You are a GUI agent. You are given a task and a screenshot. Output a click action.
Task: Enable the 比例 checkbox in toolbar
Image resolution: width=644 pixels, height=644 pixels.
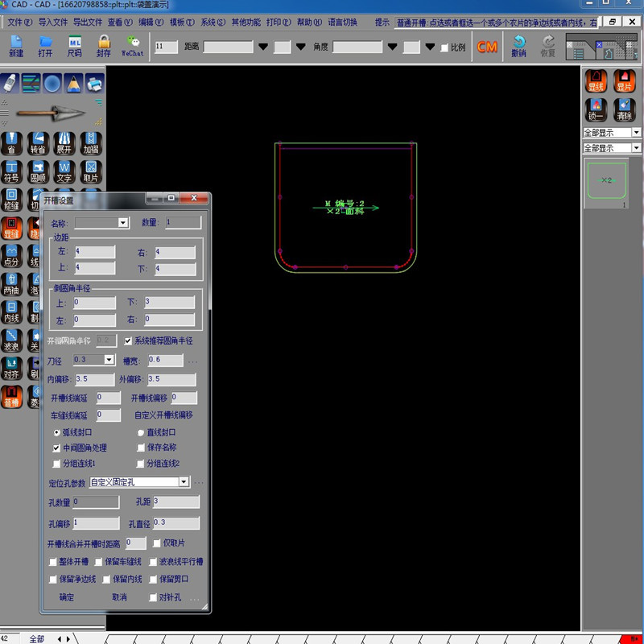coord(444,47)
